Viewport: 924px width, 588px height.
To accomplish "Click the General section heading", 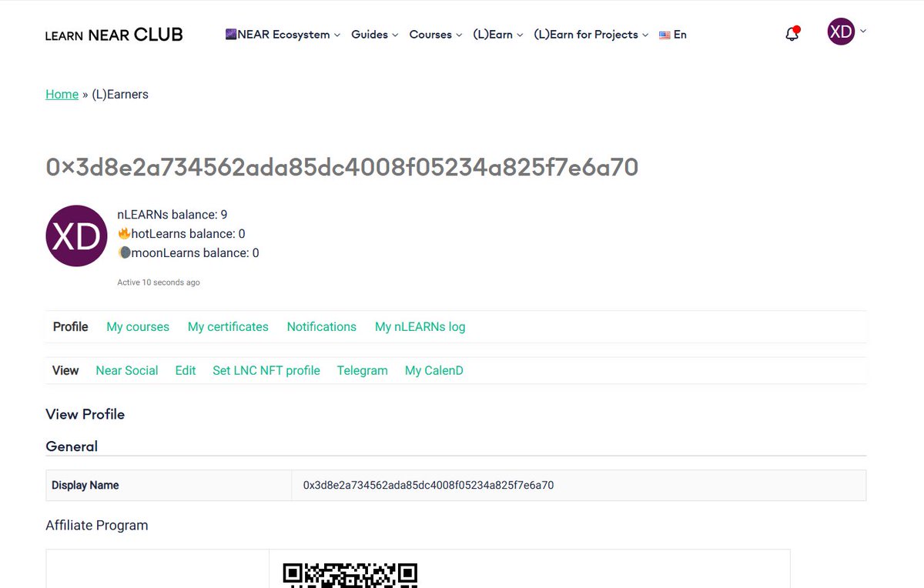I will [72, 446].
